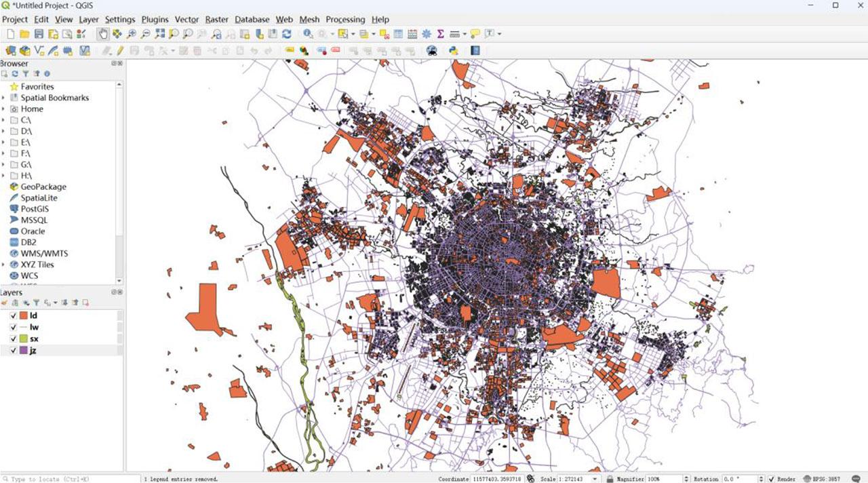Click the Filter Legend icon in Layers
The height and width of the screenshot is (483, 868).
36,303
